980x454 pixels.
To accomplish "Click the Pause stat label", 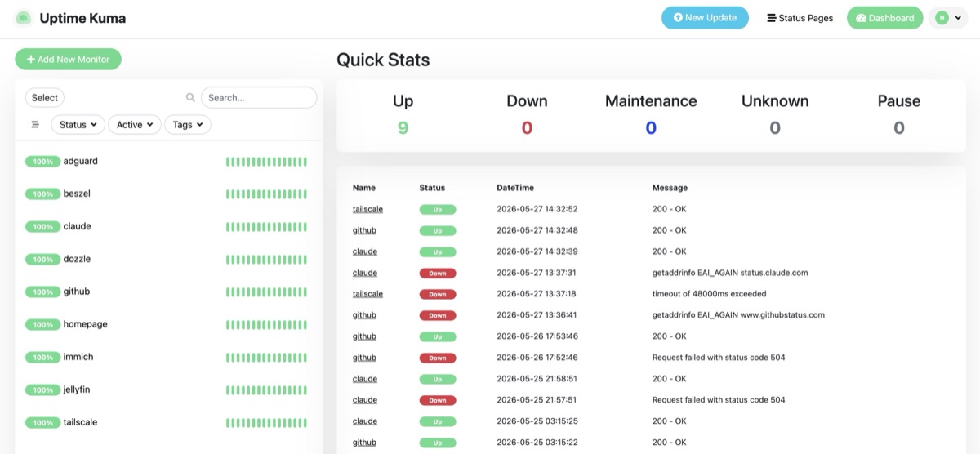I will [x=899, y=101].
